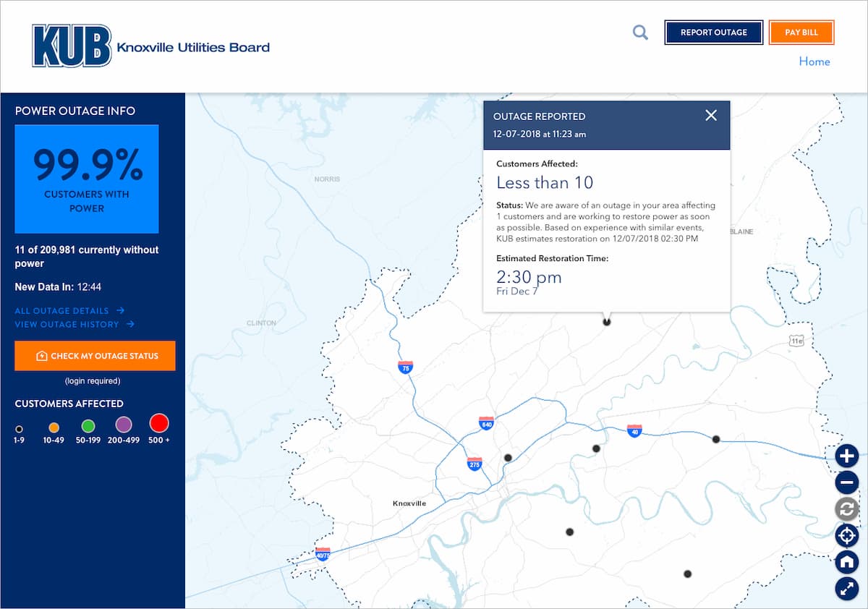Click the outage marker near the popup pointer
The height and width of the screenshot is (609, 868).
tap(606, 320)
